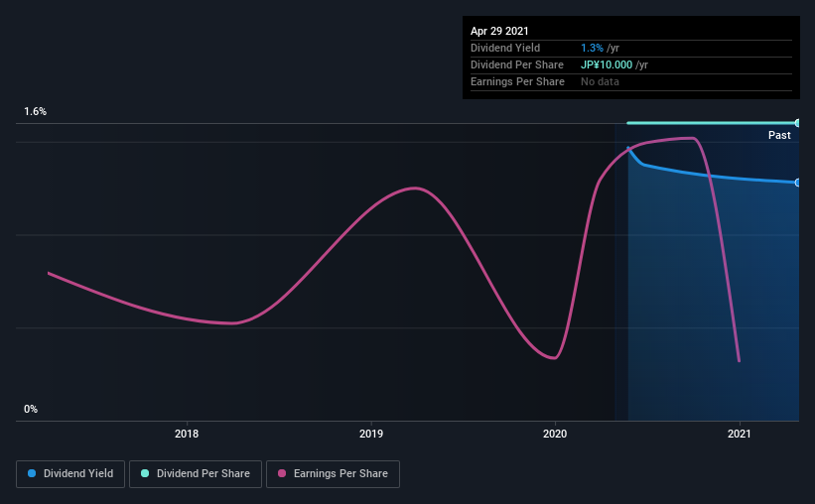The width and height of the screenshot is (815, 504).
Task: Click the pink Earnings Per Share legend dot
Action: pyautogui.click(x=282, y=473)
